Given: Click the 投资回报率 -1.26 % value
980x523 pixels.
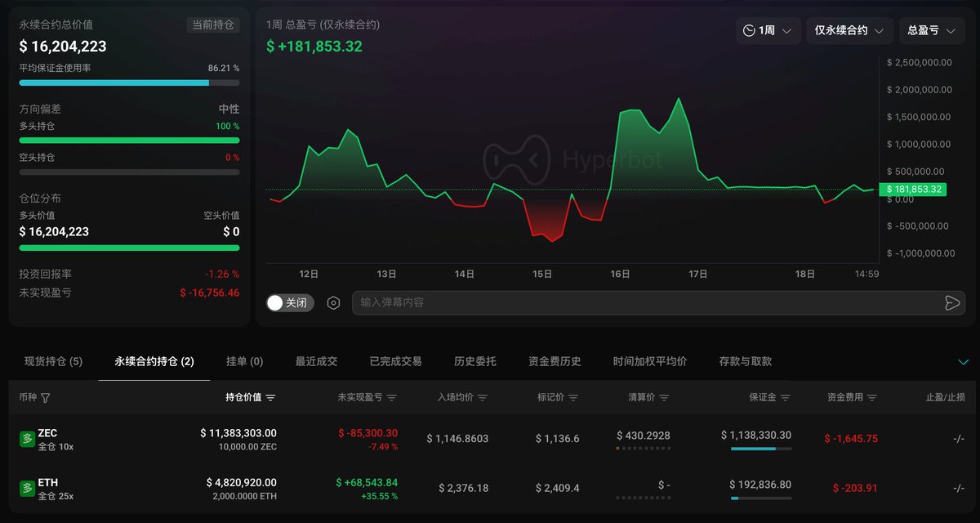Looking at the screenshot, I should coord(222,275).
